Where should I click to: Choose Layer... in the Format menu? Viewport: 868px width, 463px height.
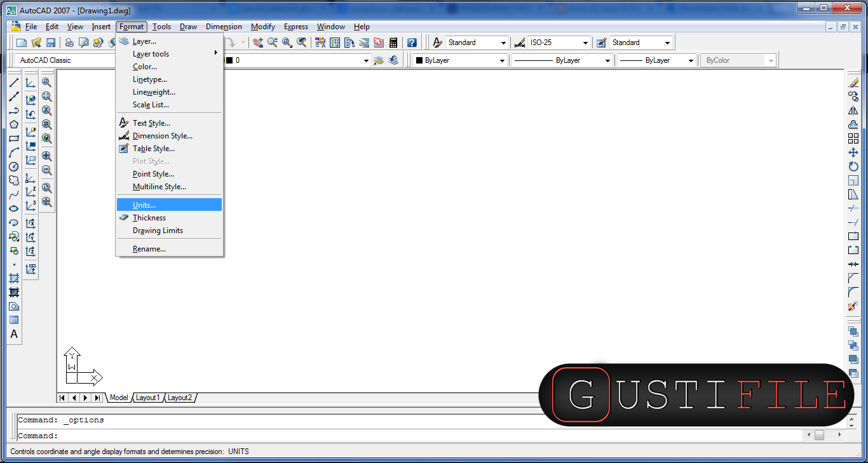pyautogui.click(x=169, y=41)
